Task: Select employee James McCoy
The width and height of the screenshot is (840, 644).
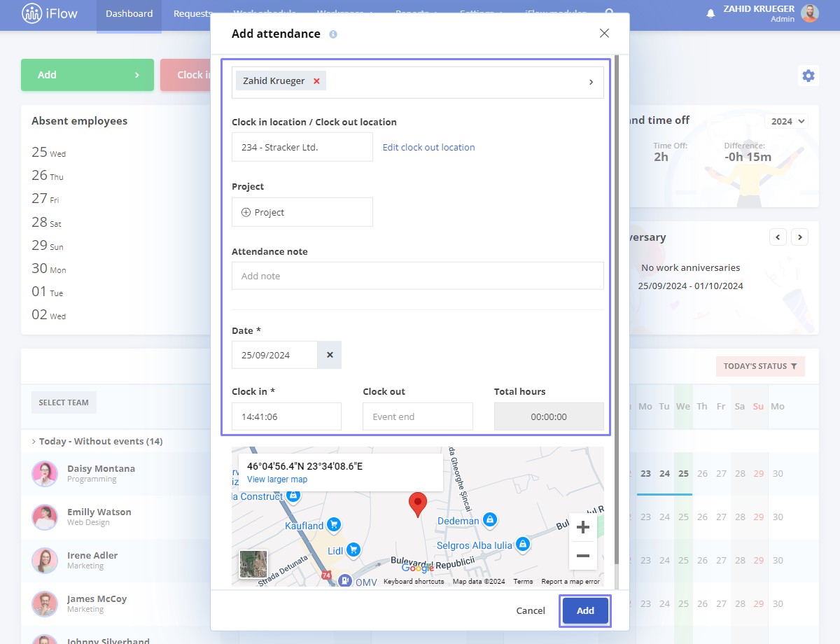Action: tap(97, 598)
